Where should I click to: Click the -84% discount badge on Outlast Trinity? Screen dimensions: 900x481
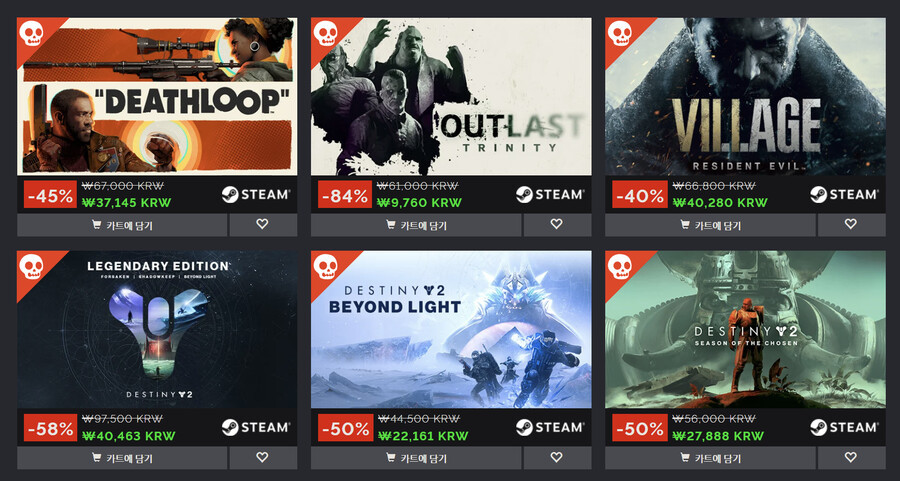point(344,195)
